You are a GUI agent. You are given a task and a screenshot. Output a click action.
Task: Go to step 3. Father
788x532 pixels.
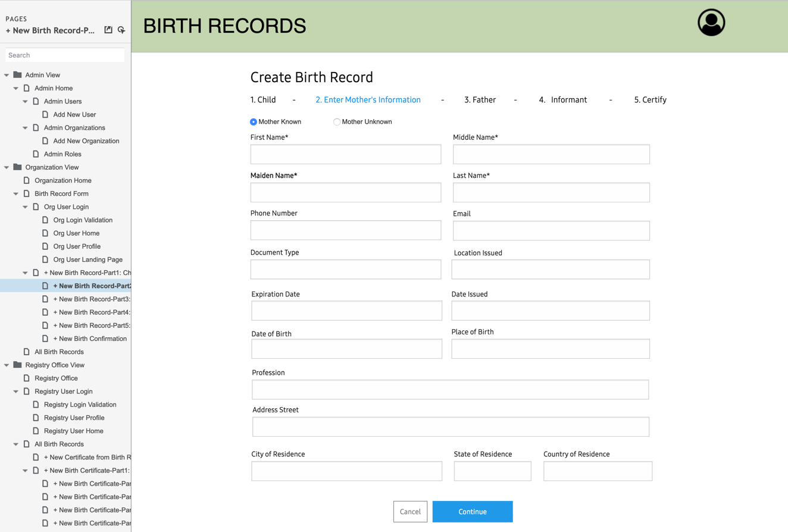point(480,100)
